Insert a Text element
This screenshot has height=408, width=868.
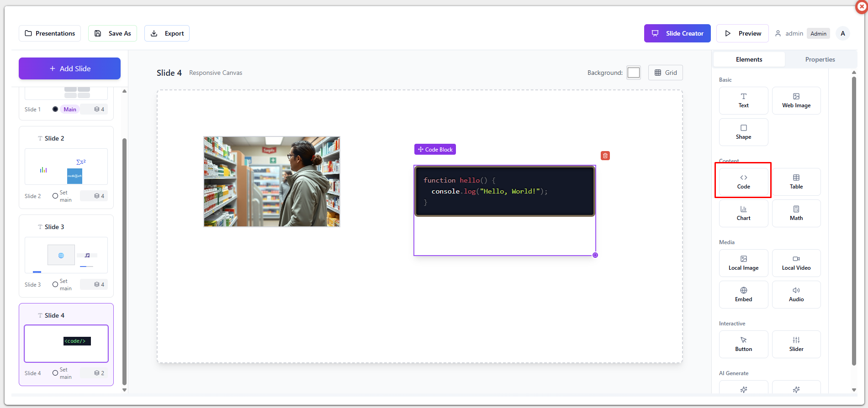click(x=743, y=100)
